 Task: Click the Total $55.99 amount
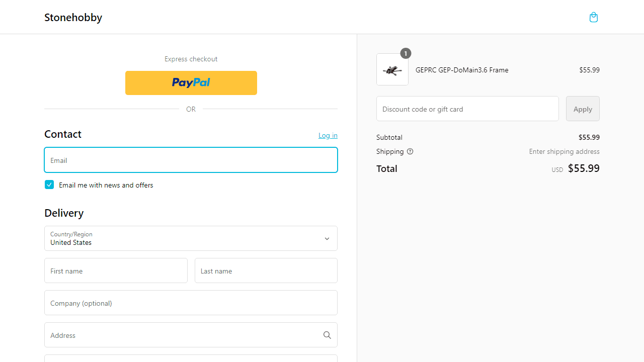coord(584,168)
